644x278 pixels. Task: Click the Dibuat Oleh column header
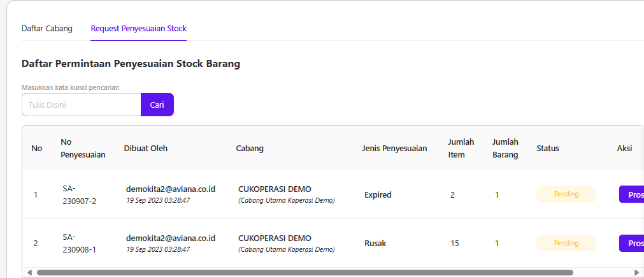coord(146,149)
